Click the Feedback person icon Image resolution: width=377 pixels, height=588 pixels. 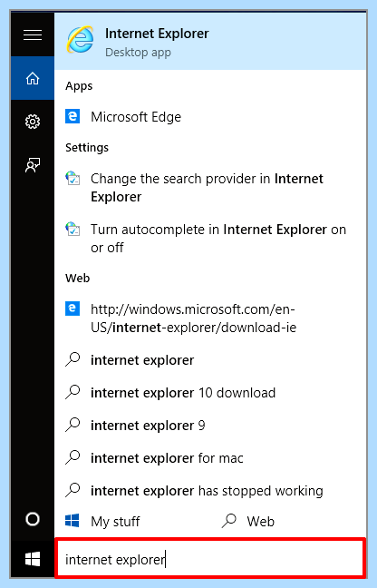click(x=33, y=165)
